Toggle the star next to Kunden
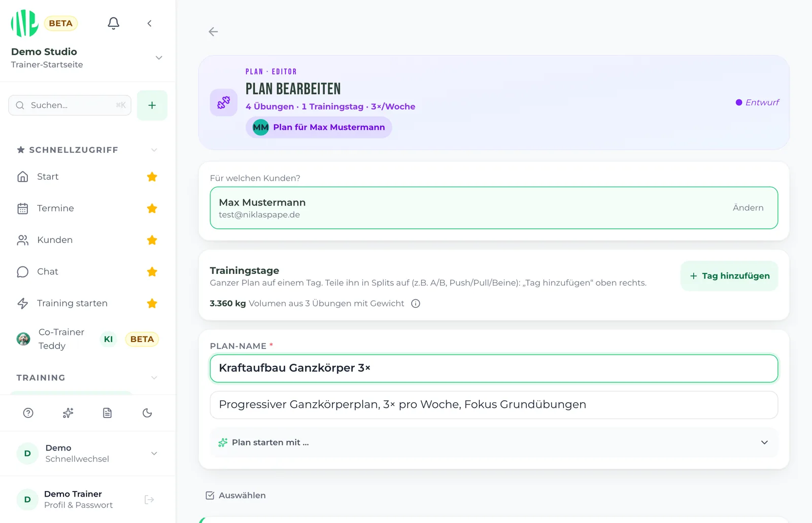Viewport: 812px width, 523px height. point(152,240)
